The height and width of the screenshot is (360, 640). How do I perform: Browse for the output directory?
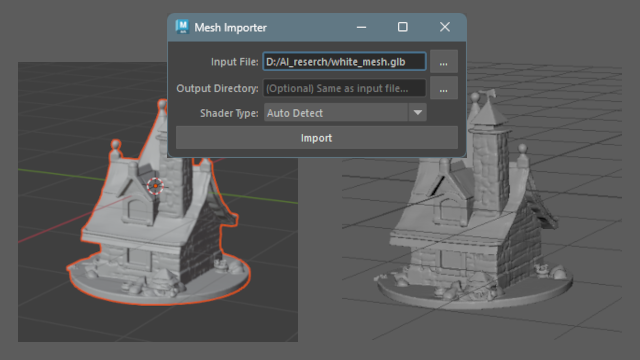[444, 88]
